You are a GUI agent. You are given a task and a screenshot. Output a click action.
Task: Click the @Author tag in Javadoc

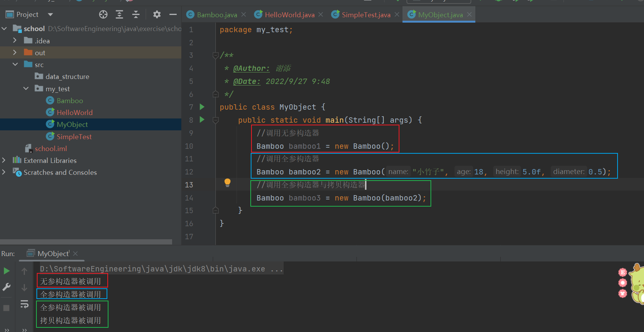(251, 68)
